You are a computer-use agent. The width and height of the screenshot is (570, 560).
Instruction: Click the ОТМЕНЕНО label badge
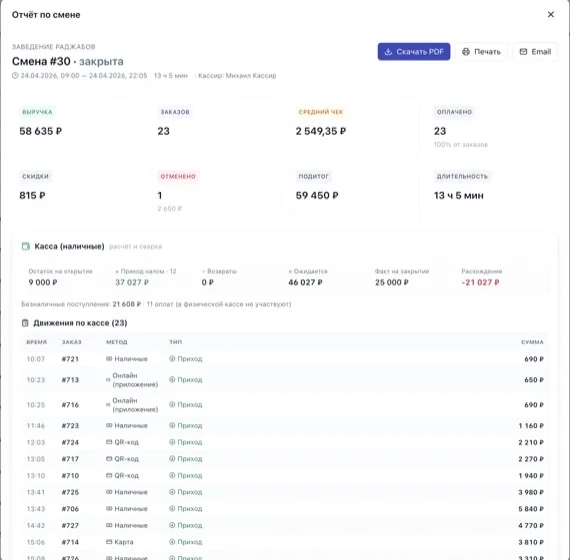[x=178, y=176]
